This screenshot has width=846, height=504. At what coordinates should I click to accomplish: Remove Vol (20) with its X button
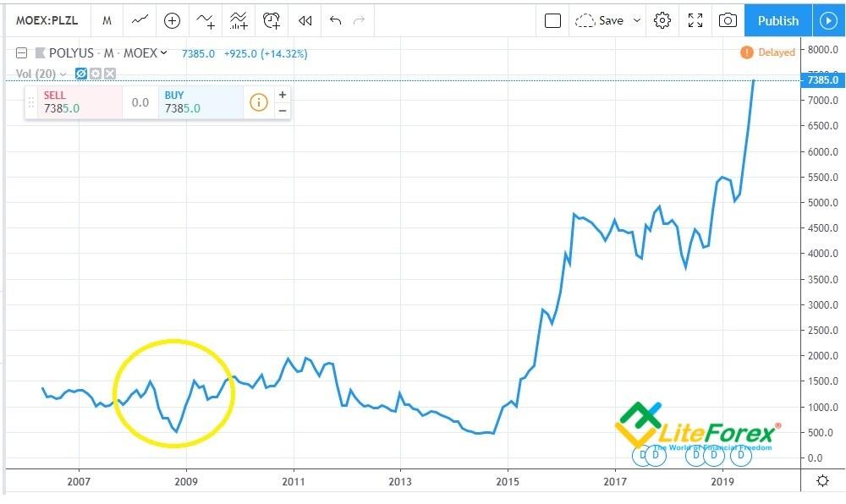pos(109,74)
